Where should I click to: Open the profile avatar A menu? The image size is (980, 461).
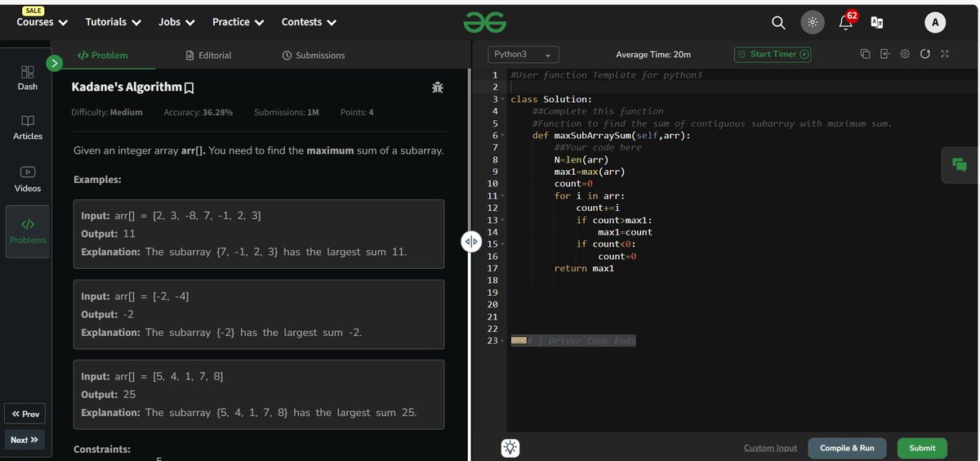(x=935, y=23)
